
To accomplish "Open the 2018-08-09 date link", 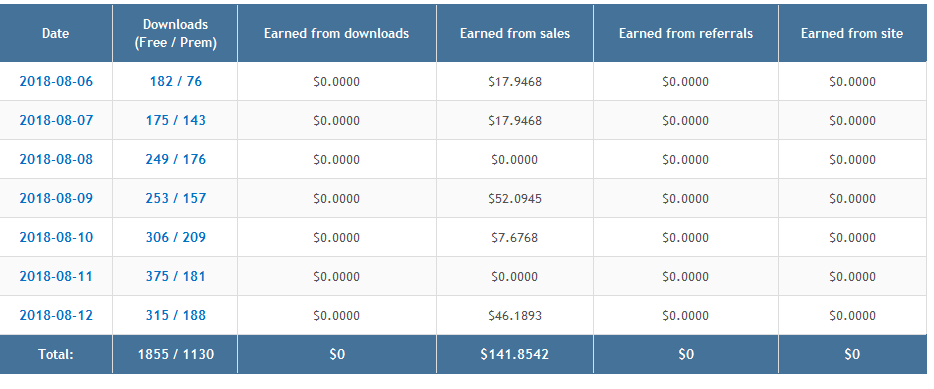I will point(56,198).
